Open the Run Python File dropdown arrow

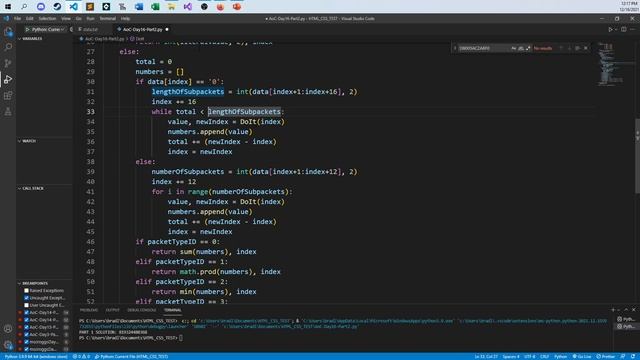pyautogui.click(x=616, y=29)
